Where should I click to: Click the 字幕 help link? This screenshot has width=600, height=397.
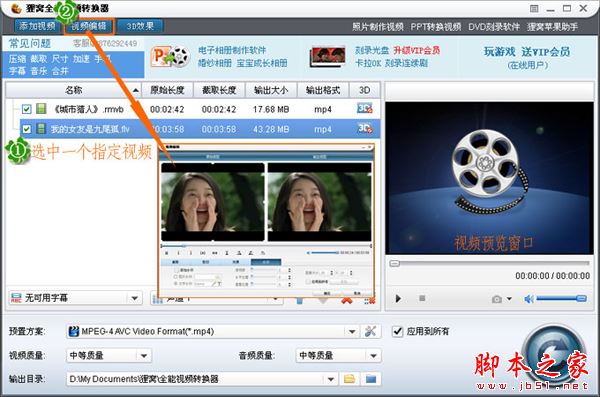tap(17, 71)
